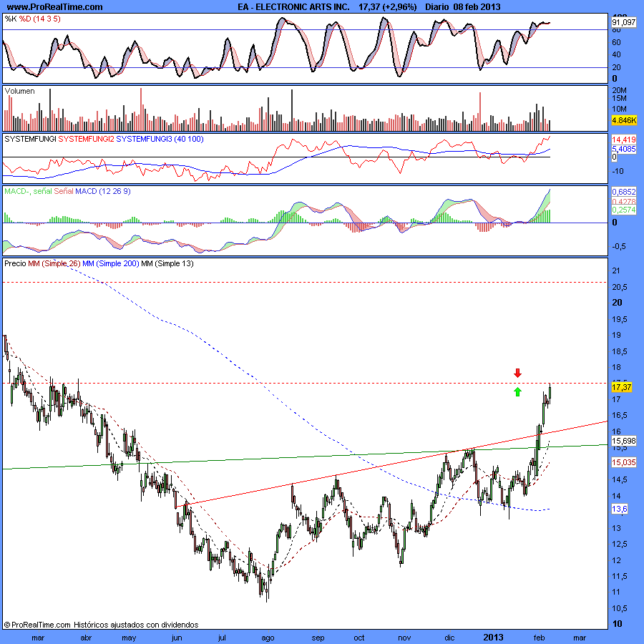This screenshot has height=644, width=644.
Task: Click the 0,6852 MACD value box
Action: pyautogui.click(x=623, y=192)
